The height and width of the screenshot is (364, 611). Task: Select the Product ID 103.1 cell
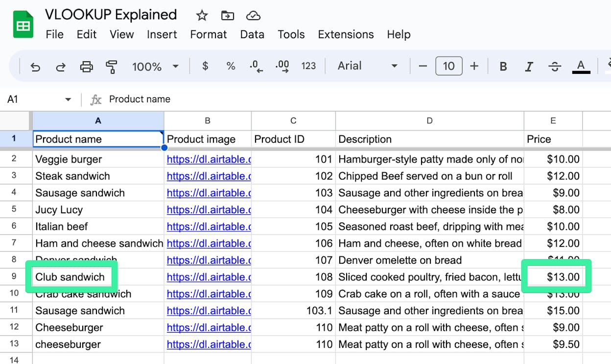tap(293, 311)
